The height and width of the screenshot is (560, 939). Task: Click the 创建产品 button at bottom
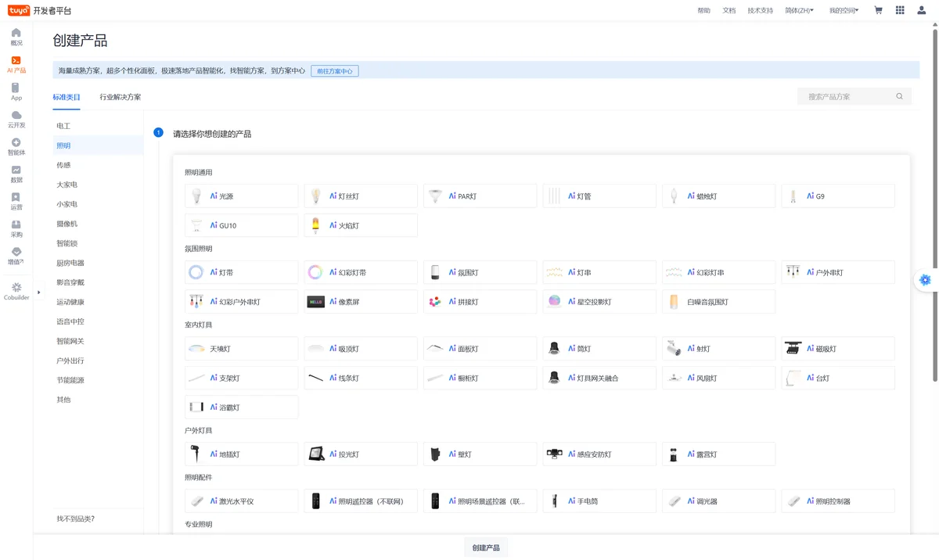click(x=486, y=547)
